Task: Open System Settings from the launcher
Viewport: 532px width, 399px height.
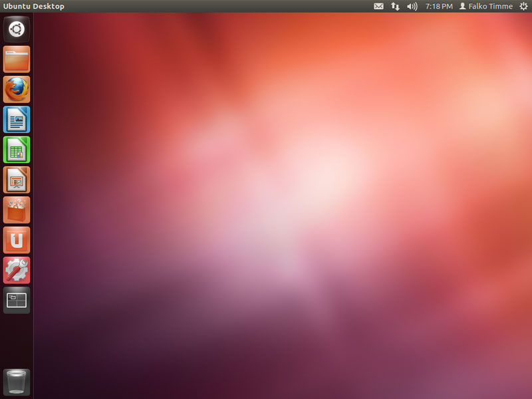Action: pyautogui.click(x=17, y=270)
